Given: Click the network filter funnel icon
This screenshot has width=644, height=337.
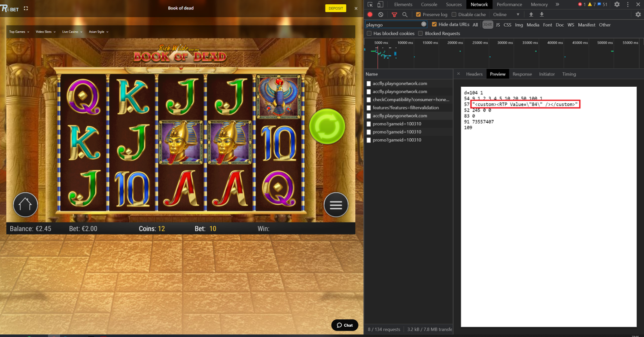Looking at the screenshot, I should [394, 15].
